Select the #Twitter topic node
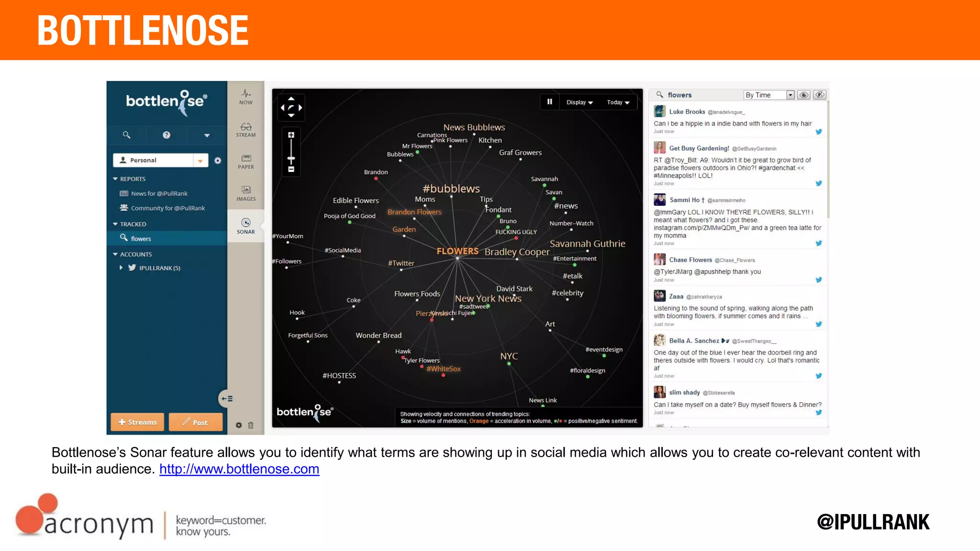 click(401, 263)
